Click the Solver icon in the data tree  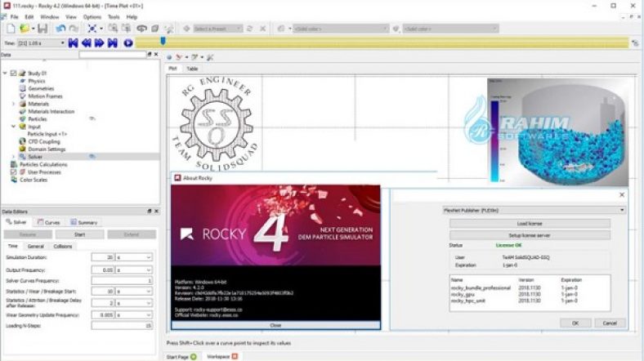(23, 156)
